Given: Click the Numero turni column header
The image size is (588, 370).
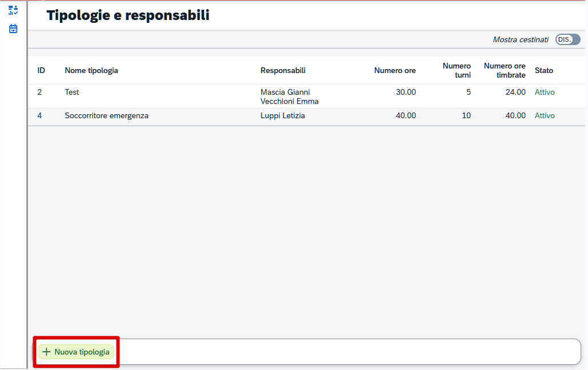Looking at the screenshot, I should point(457,71).
